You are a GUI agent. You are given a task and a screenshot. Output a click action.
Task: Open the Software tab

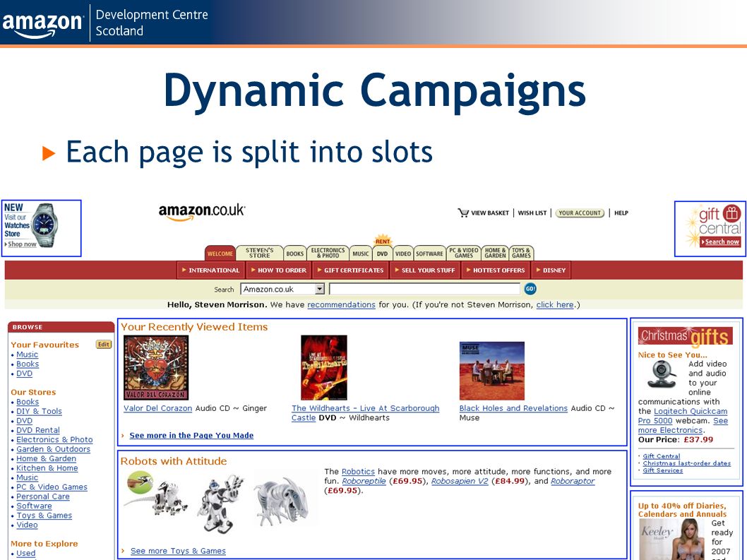[x=429, y=254]
